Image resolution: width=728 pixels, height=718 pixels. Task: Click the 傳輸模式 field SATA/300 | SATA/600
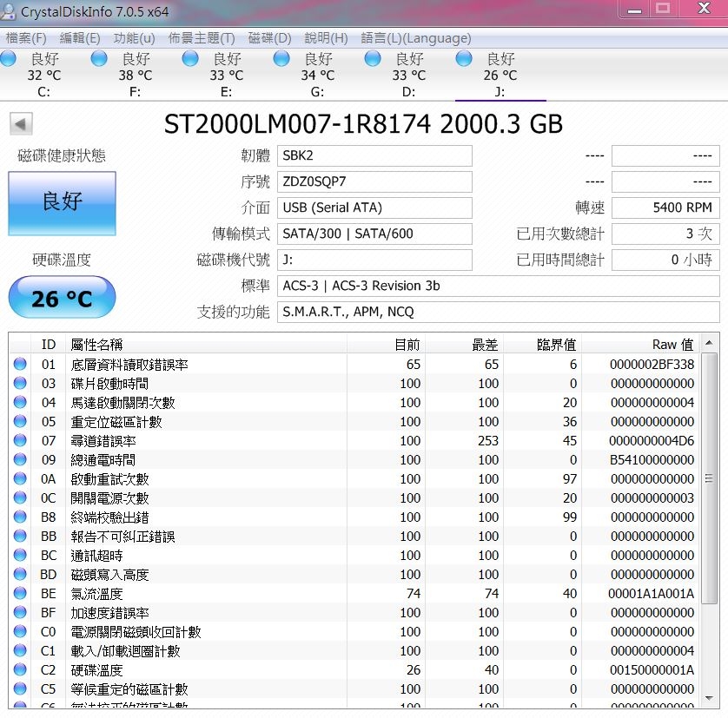click(x=374, y=234)
